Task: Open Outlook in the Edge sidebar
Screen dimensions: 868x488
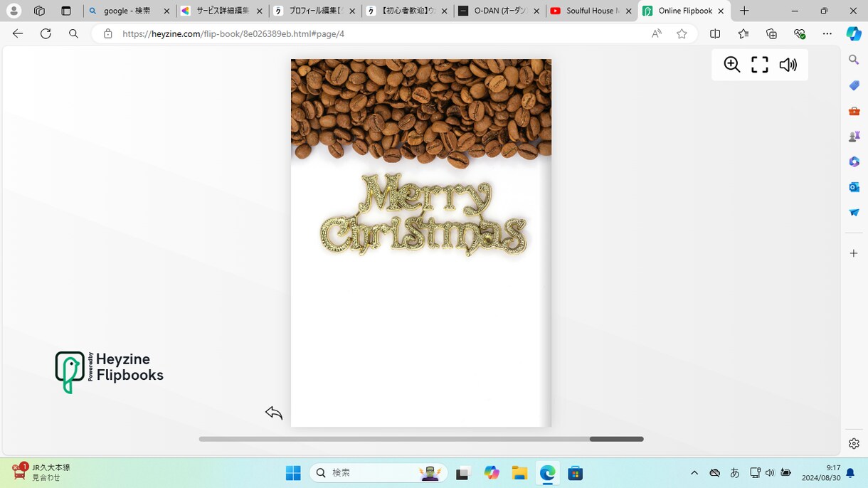Action: (854, 187)
